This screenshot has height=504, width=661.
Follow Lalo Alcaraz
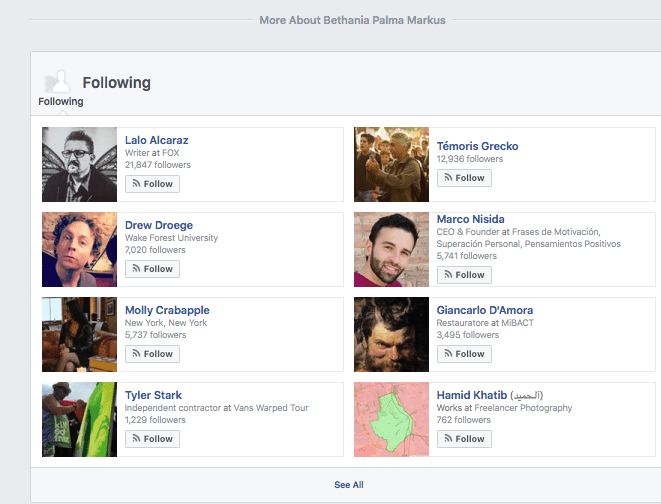[152, 184]
